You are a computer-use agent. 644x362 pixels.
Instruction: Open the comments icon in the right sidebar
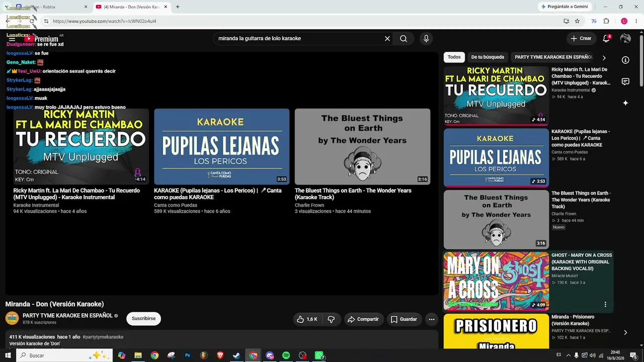625,81
